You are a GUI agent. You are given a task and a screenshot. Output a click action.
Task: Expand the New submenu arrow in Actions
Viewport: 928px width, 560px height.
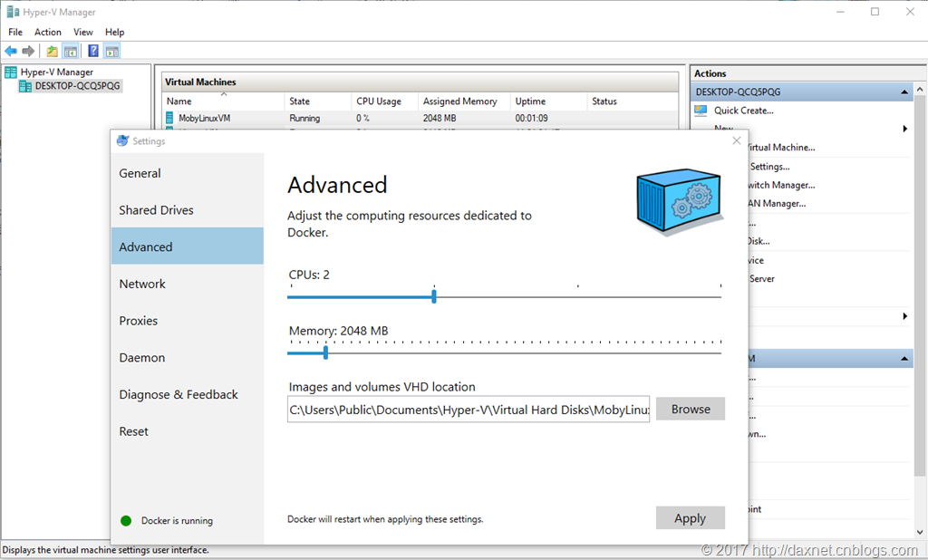(x=905, y=129)
